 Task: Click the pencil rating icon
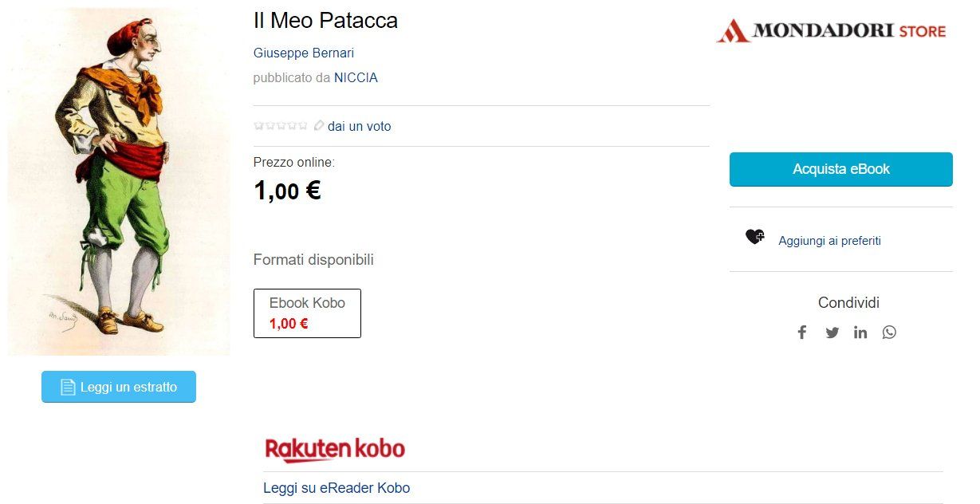319,126
